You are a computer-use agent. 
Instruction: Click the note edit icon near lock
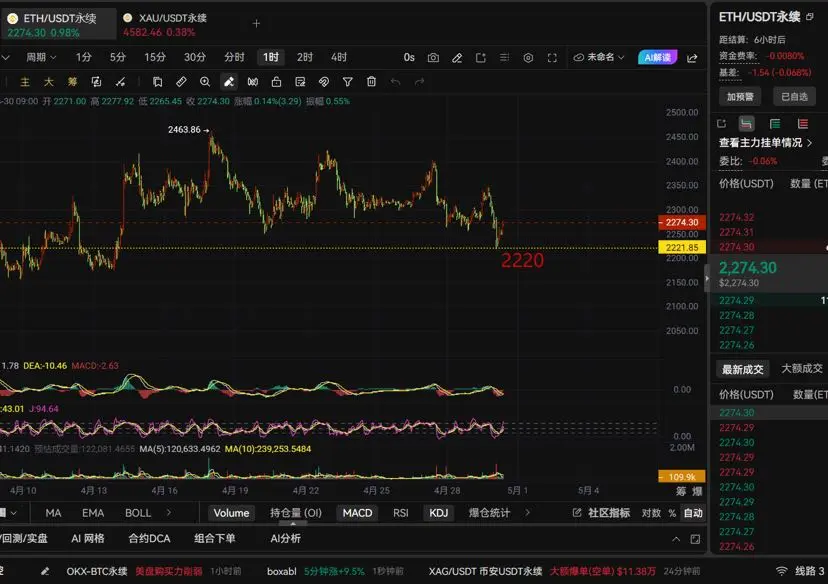click(x=300, y=81)
